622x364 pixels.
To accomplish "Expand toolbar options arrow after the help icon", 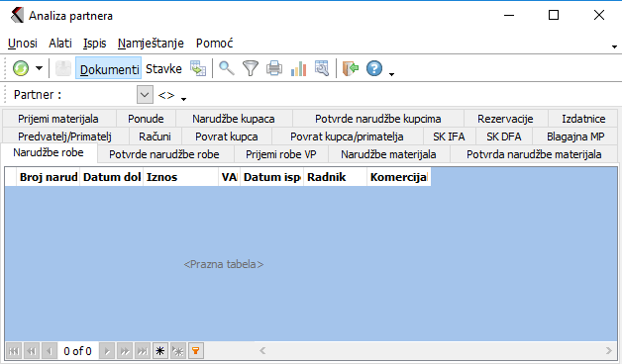I will [391, 74].
